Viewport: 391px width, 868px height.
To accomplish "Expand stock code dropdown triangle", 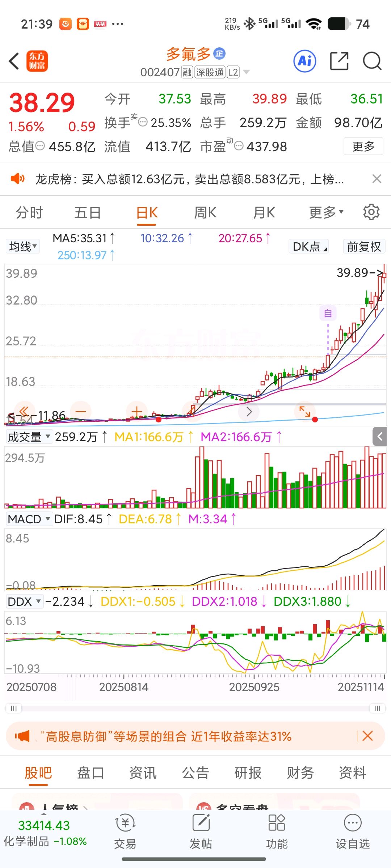I will point(246,72).
